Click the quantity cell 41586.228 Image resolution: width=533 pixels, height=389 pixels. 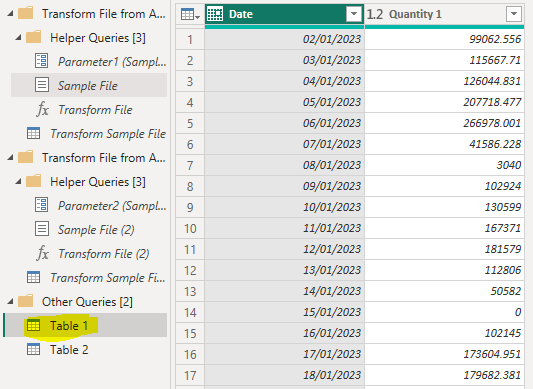(444, 144)
